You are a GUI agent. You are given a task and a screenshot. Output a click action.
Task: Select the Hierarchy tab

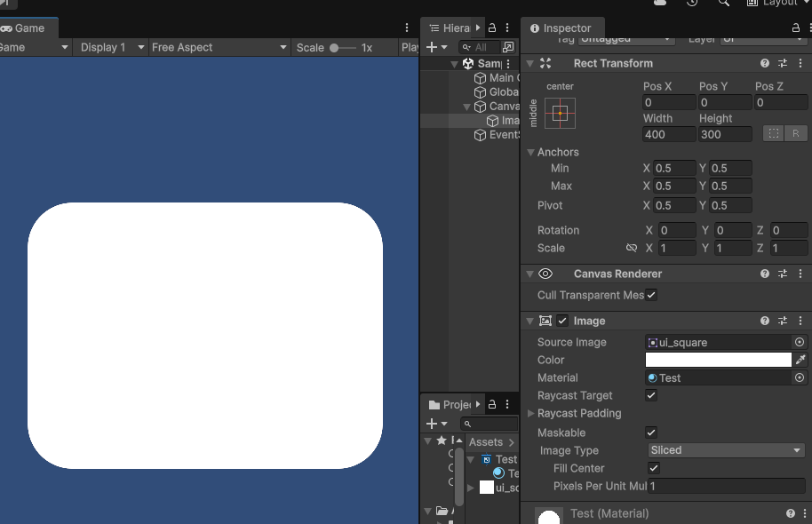[451, 28]
